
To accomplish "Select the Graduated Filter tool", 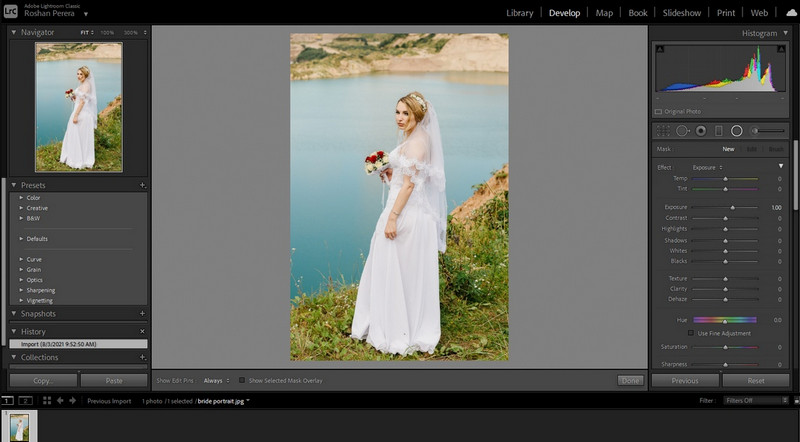I will [x=718, y=131].
